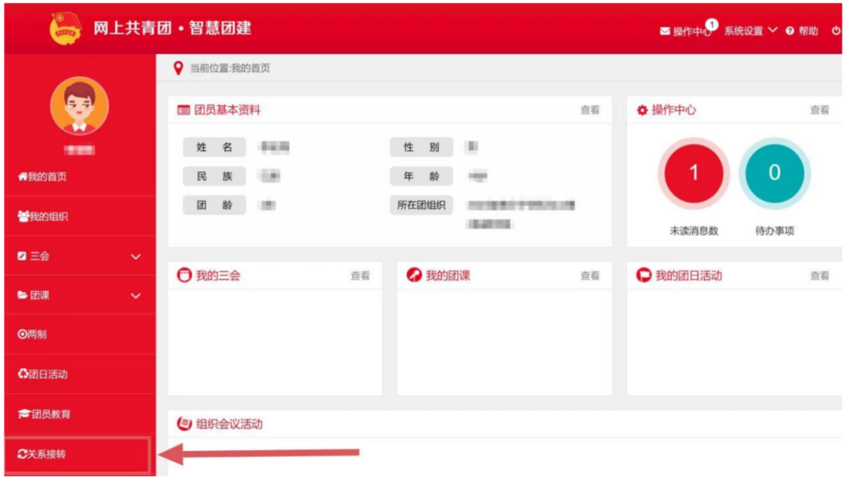The height and width of the screenshot is (484, 868).
Task: Open the 操作中心 mail icon in header
Action: pos(665,31)
